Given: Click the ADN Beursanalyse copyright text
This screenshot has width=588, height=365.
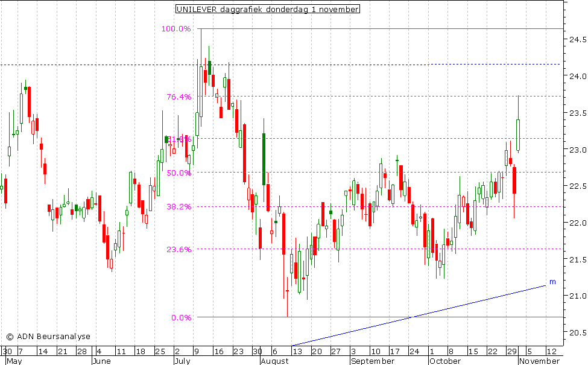Looking at the screenshot, I should [x=48, y=337].
